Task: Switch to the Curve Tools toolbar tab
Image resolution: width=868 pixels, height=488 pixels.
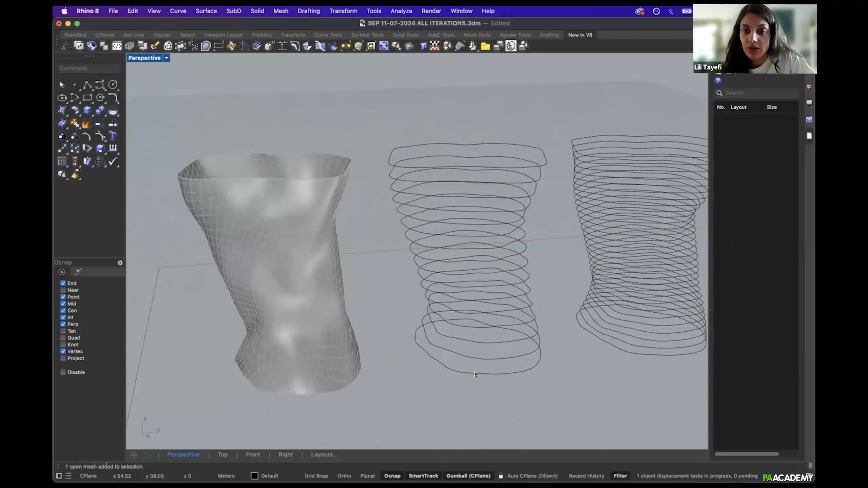Action: point(328,35)
